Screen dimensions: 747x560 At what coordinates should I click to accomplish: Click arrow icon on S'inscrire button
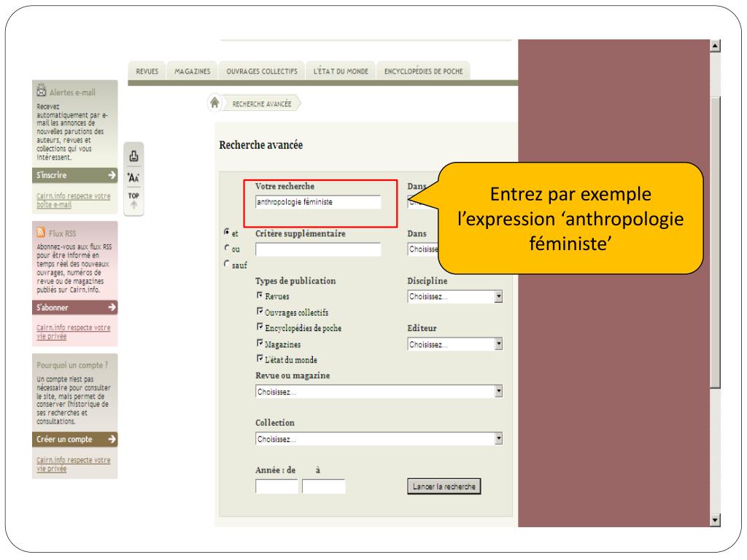112,175
